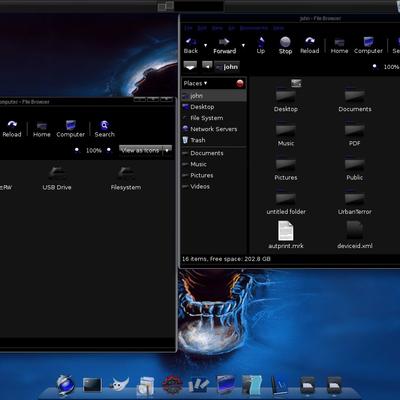The height and width of the screenshot is (400, 400).
Task: Select the deviceid.xml file
Action: pos(355,235)
